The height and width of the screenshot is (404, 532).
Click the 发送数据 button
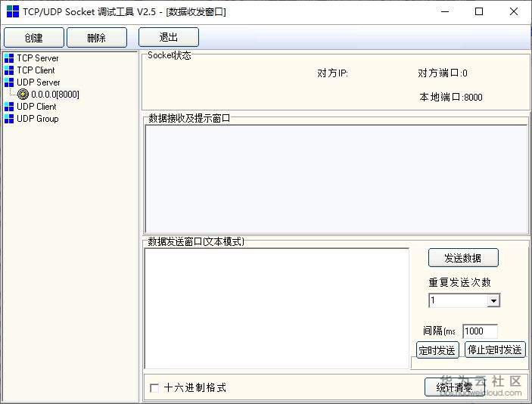463,258
